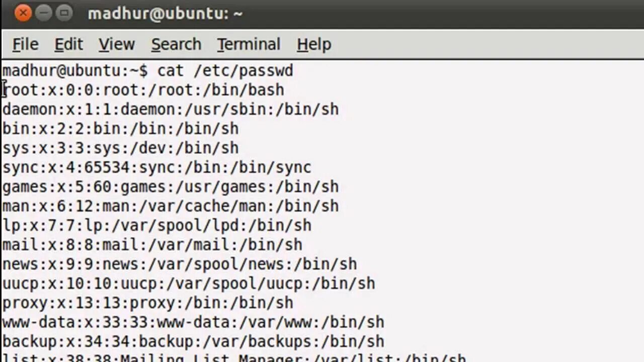Maximize the terminal window

[x=64, y=13]
